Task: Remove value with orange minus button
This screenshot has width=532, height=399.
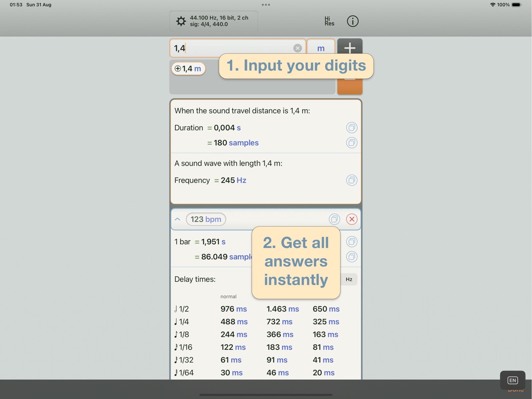Action: click(350, 86)
